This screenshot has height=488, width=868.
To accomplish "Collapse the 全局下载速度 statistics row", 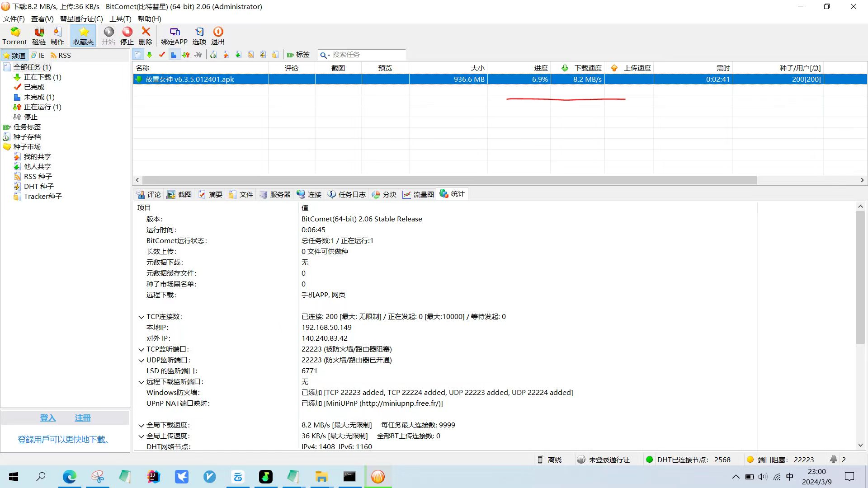I will (x=141, y=426).
